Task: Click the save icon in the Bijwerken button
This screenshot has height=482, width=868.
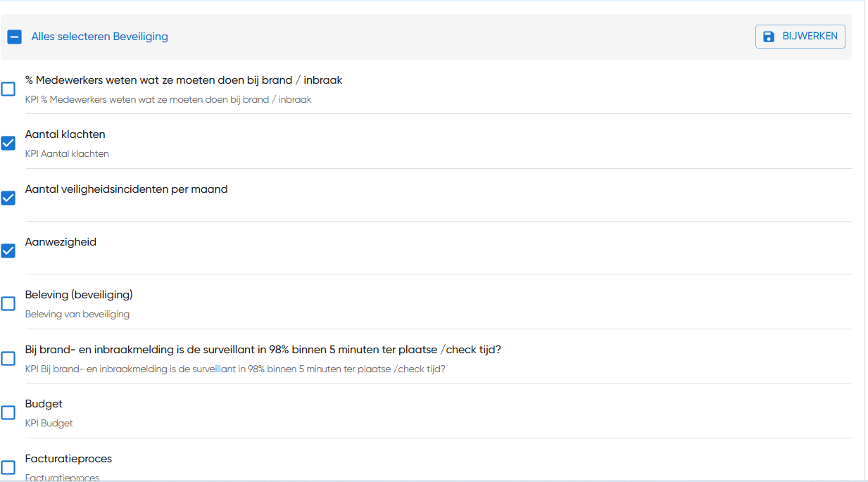Action: [x=769, y=37]
